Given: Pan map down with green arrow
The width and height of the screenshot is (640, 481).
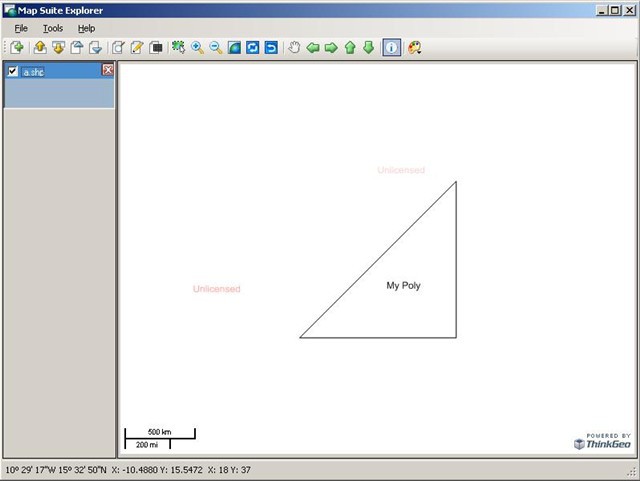Looking at the screenshot, I should 368,47.
